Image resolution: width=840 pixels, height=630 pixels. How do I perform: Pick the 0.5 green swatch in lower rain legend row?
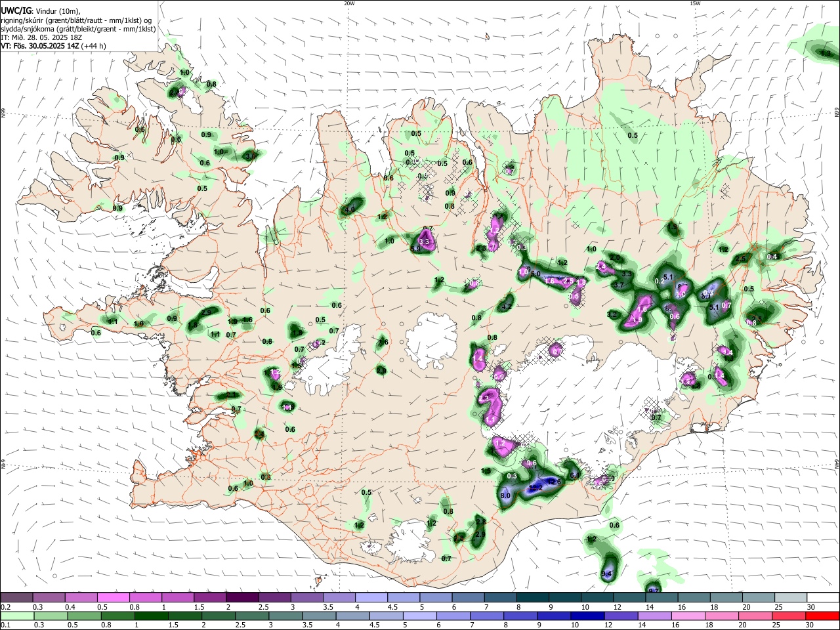tap(84, 616)
